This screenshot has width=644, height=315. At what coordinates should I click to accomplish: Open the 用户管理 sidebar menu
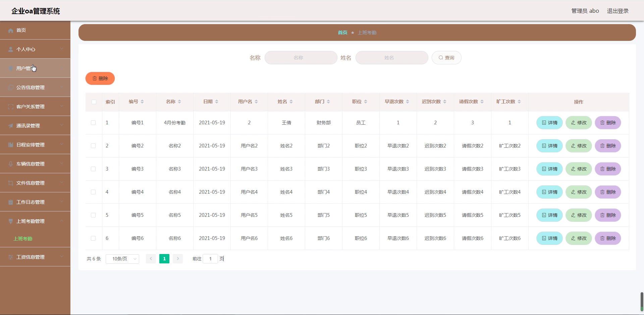pos(35,68)
